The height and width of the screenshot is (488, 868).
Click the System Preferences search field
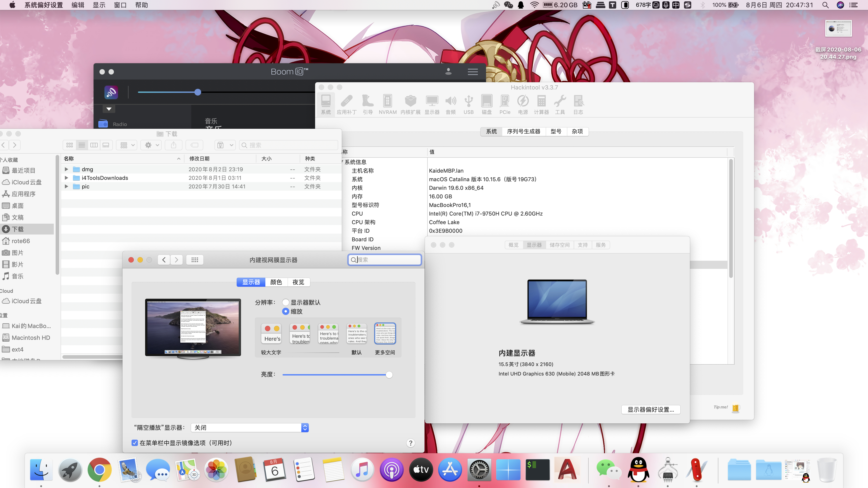pos(384,260)
